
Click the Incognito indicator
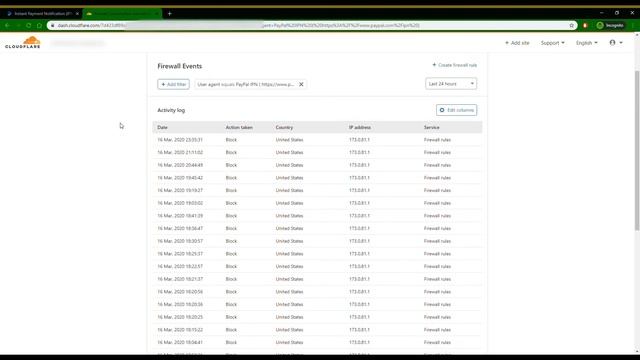click(x=610, y=25)
